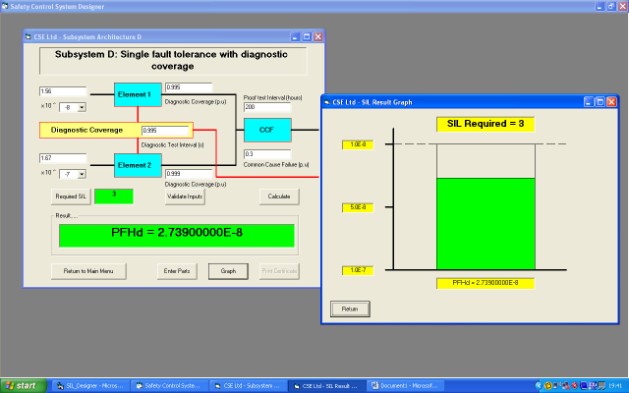
Task: Click the yellow PFHd label below the graph
Action: click(x=485, y=283)
